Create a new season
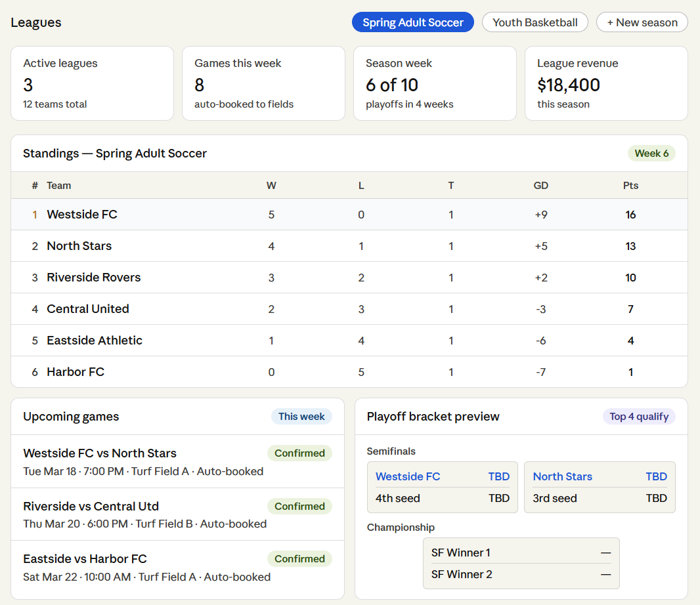The width and height of the screenshot is (700, 605). (642, 22)
